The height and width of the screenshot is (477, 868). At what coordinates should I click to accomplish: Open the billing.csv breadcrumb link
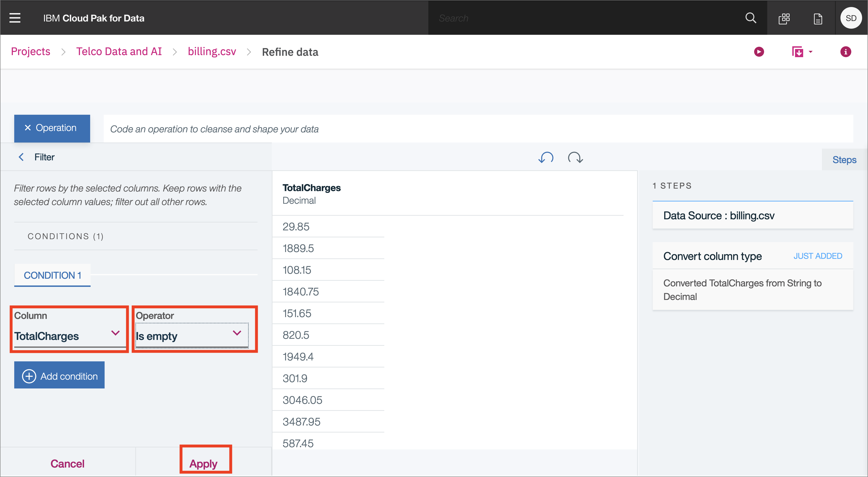(212, 51)
